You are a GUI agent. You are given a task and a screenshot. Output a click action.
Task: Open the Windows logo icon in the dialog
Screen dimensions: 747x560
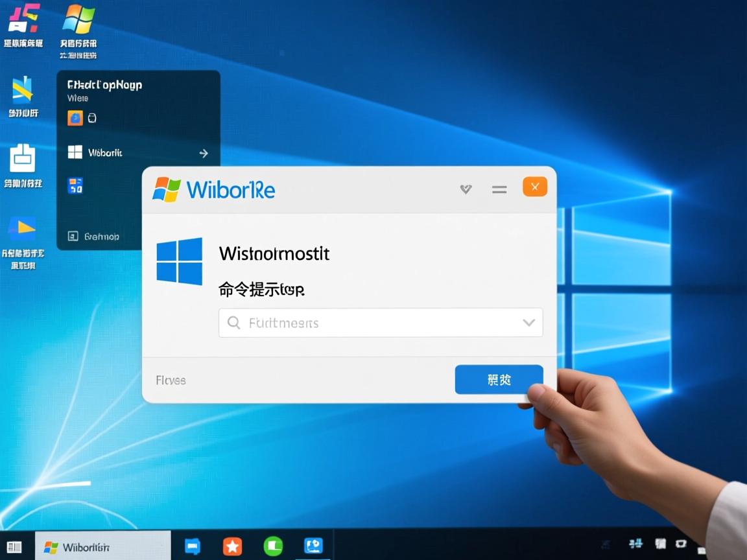coord(180,261)
